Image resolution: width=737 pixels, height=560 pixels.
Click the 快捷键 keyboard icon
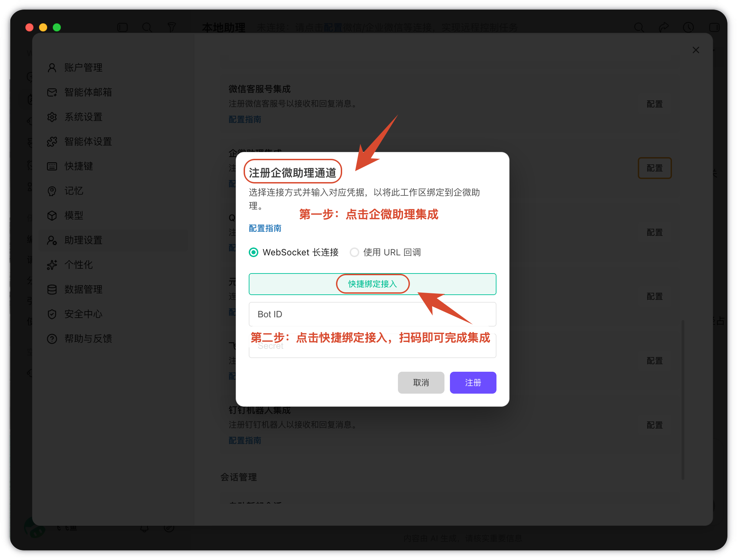(x=52, y=166)
